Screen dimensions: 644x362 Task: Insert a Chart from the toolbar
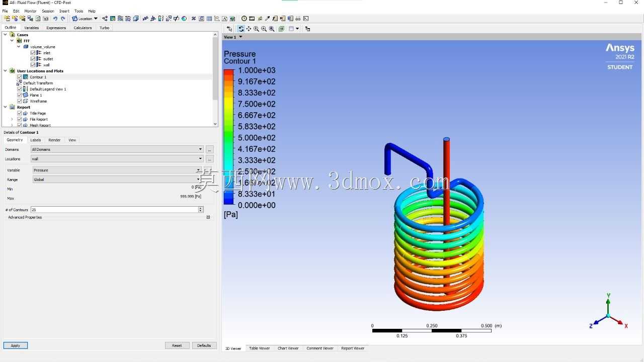tap(217, 19)
